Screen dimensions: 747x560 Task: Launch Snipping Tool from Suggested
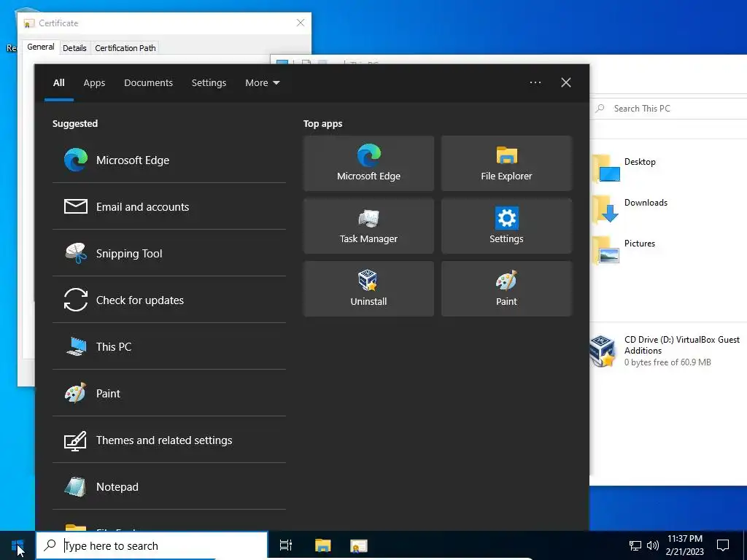[x=169, y=253]
